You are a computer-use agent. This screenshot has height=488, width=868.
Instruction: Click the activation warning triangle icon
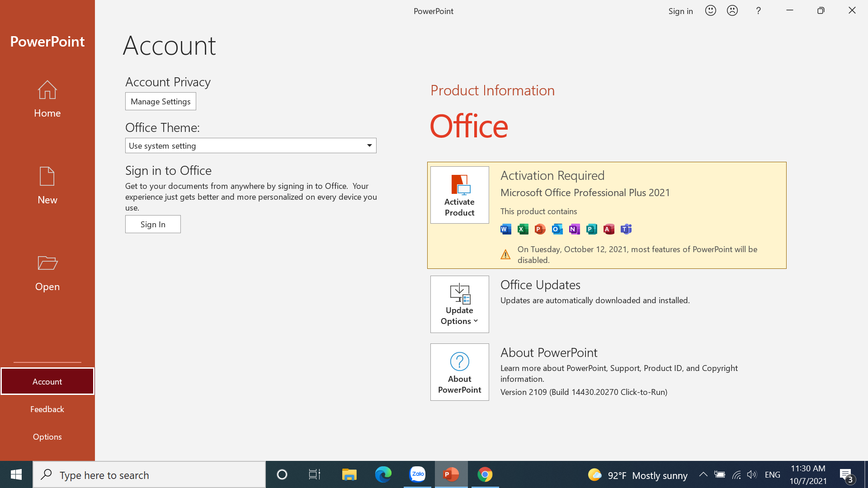[505, 254]
